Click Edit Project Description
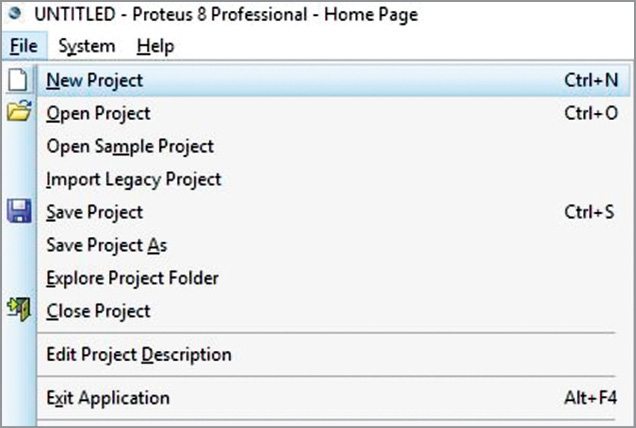Image resolution: width=636 pixels, height=428 pixels. coord(139,354)
